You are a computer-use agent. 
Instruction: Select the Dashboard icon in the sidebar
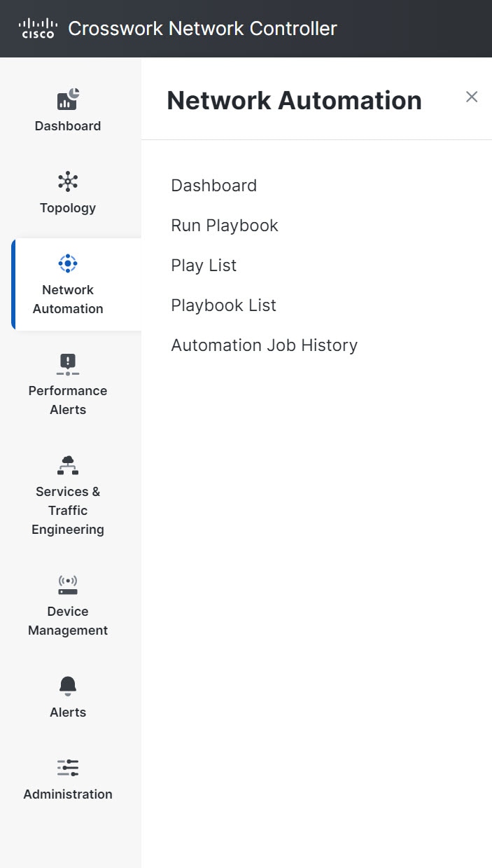coord(67,99)
